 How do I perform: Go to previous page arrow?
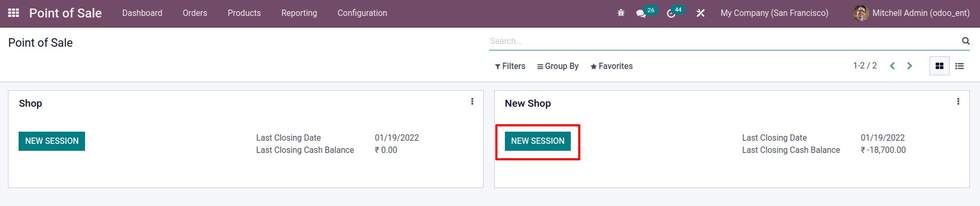[892, 66]
